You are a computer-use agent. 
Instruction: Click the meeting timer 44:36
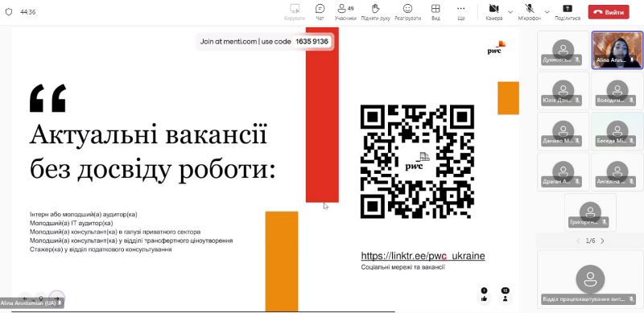point(28,12)
